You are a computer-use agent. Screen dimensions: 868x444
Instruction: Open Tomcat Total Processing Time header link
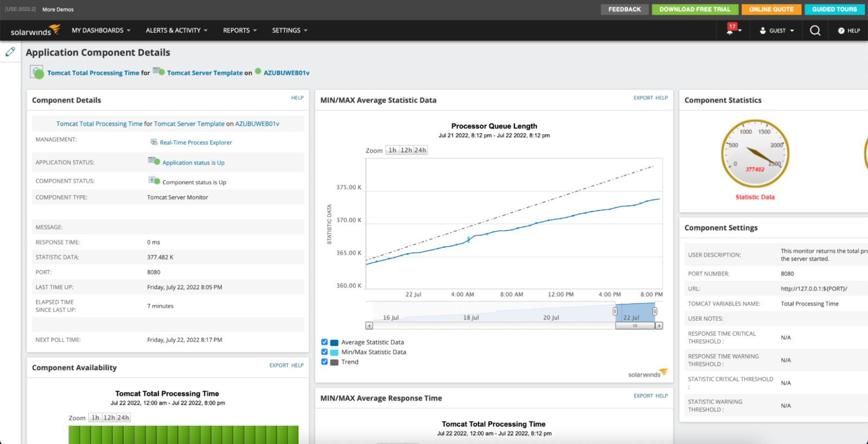coord(93,73)
